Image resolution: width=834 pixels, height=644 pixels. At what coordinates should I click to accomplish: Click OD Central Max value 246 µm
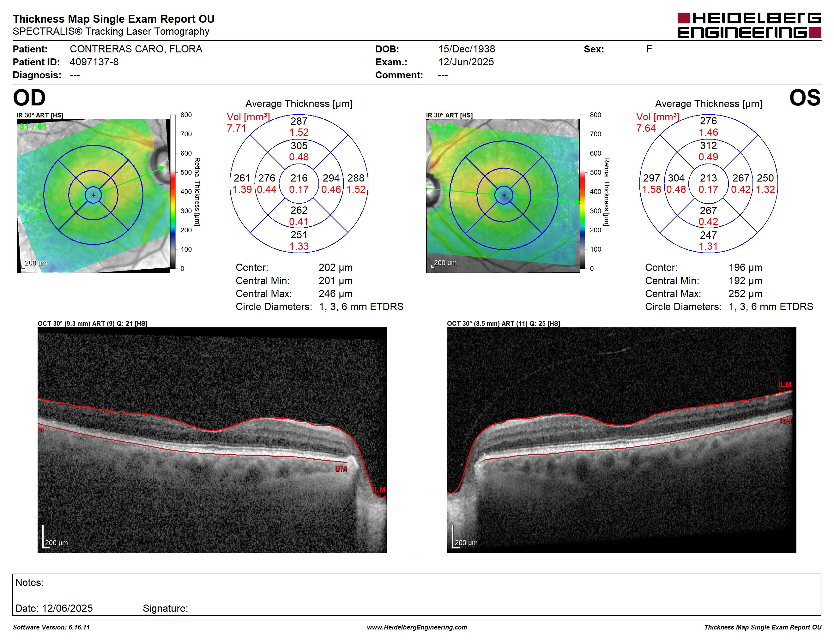[x=336, y=294]
